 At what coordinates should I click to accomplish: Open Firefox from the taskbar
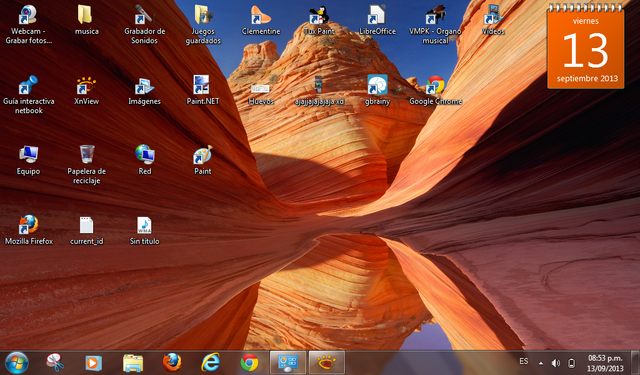click(172, 362)
